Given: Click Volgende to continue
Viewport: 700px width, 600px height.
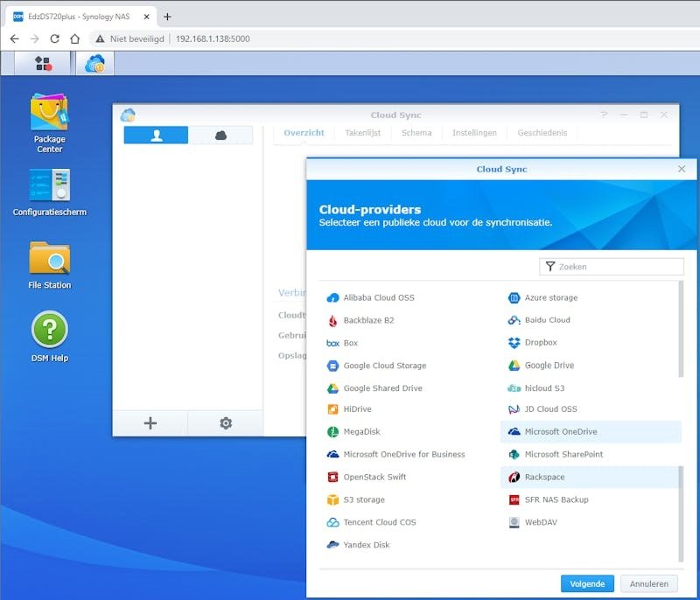Looking at the screenshot, I should coord(587,584).
